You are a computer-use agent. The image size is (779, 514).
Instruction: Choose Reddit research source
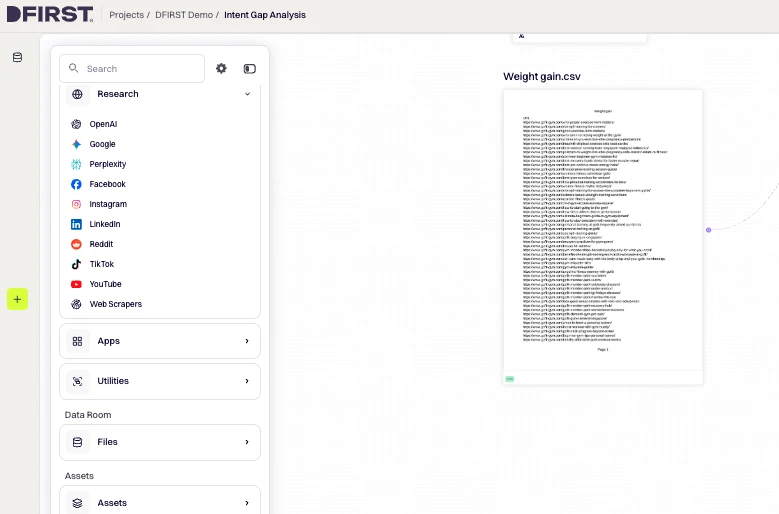(x=101, y=244)
